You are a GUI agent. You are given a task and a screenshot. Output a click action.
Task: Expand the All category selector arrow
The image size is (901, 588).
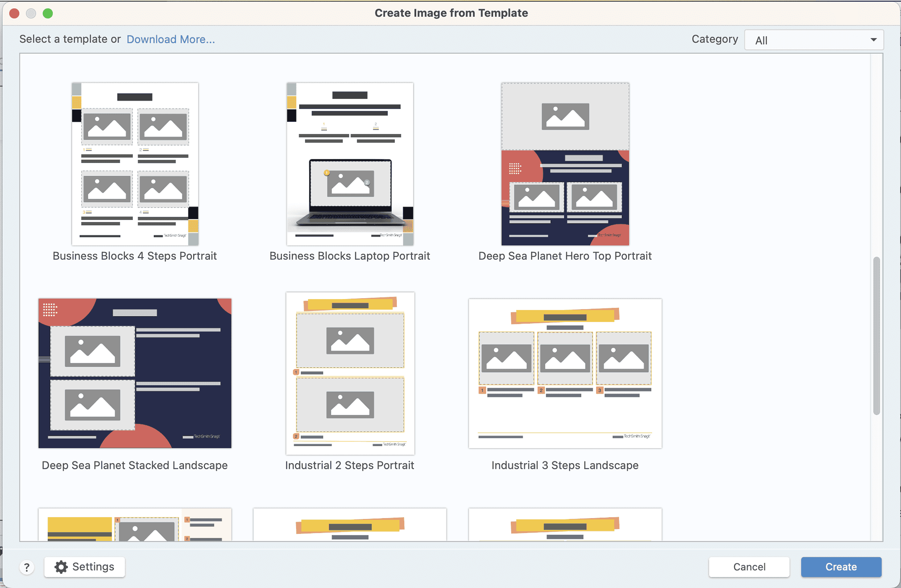[x=873, y=40]
